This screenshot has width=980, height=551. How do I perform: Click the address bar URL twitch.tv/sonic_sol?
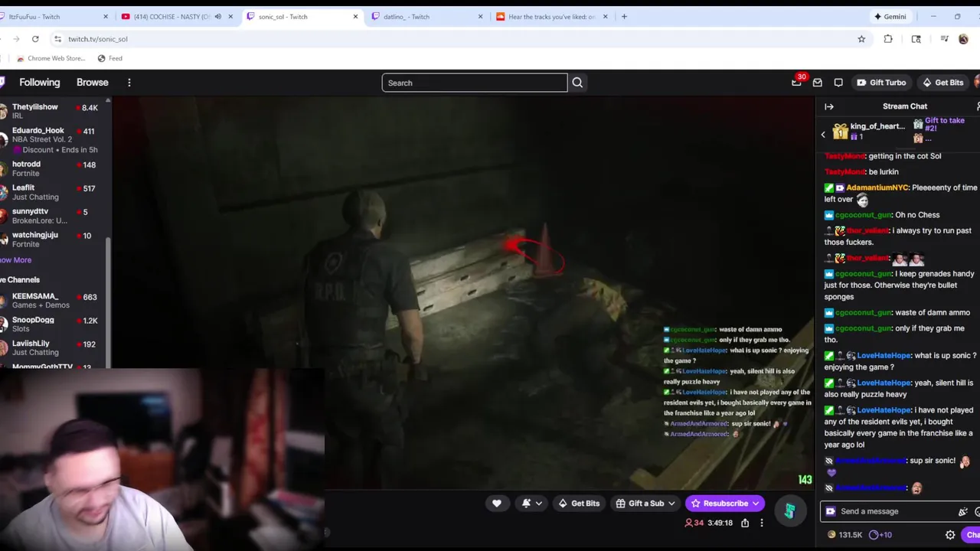(97, 39)
